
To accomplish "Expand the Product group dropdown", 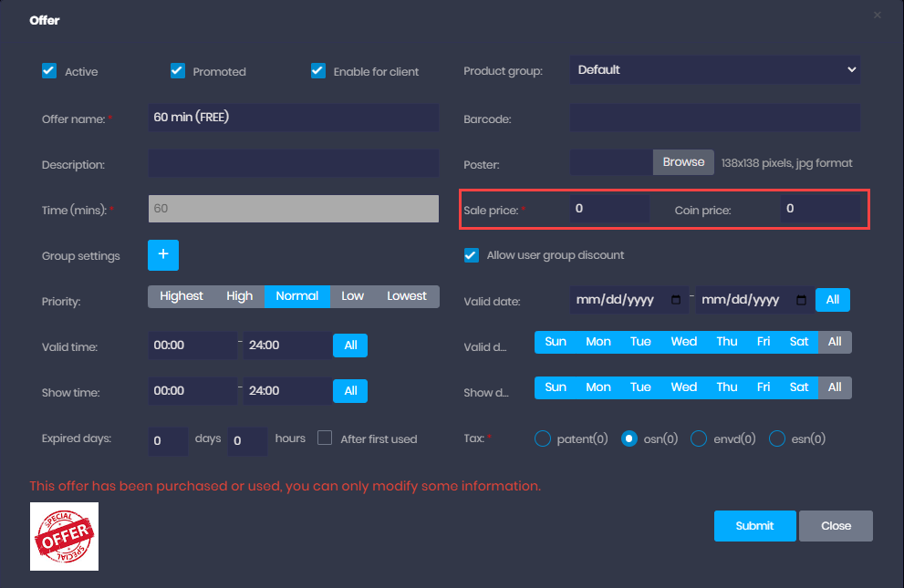I will pos(714,70).
